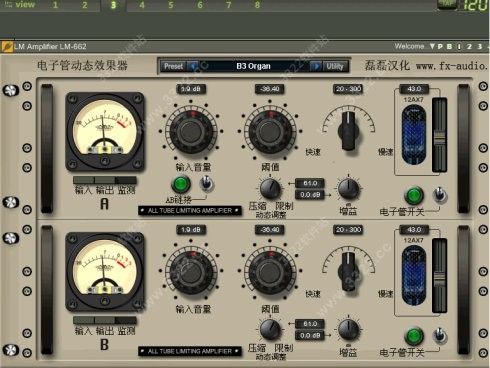Viewport: 490px width, 368px height.
Task: Click channel B 输入音量 input knob
Action: coord(191,272)
